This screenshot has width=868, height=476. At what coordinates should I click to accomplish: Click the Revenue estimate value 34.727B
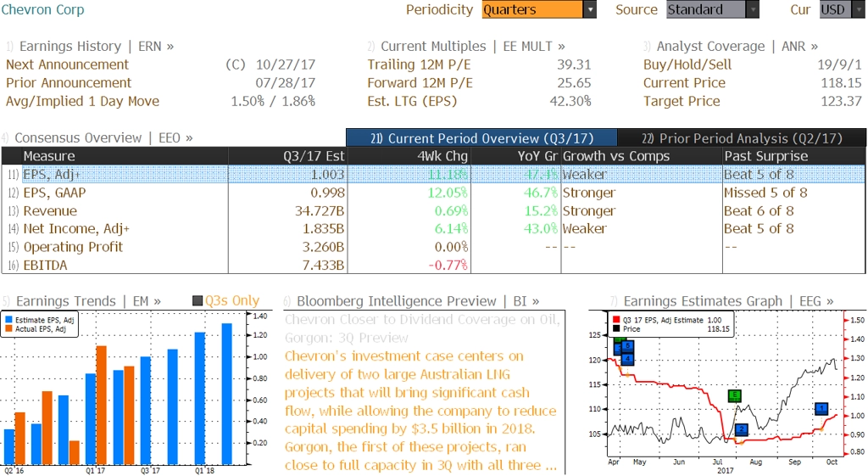click(320, 211)
